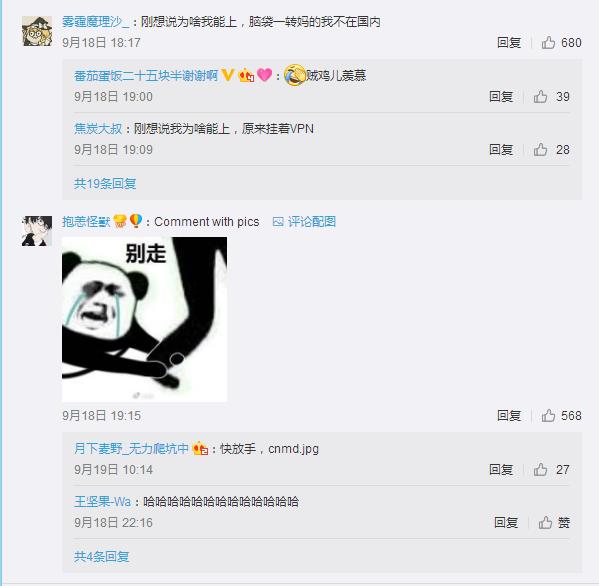Image resolution: width=599 pixels, height=586 pixels.
Task: Reply to the 19:15 picture comment
Action: point(509,416)
